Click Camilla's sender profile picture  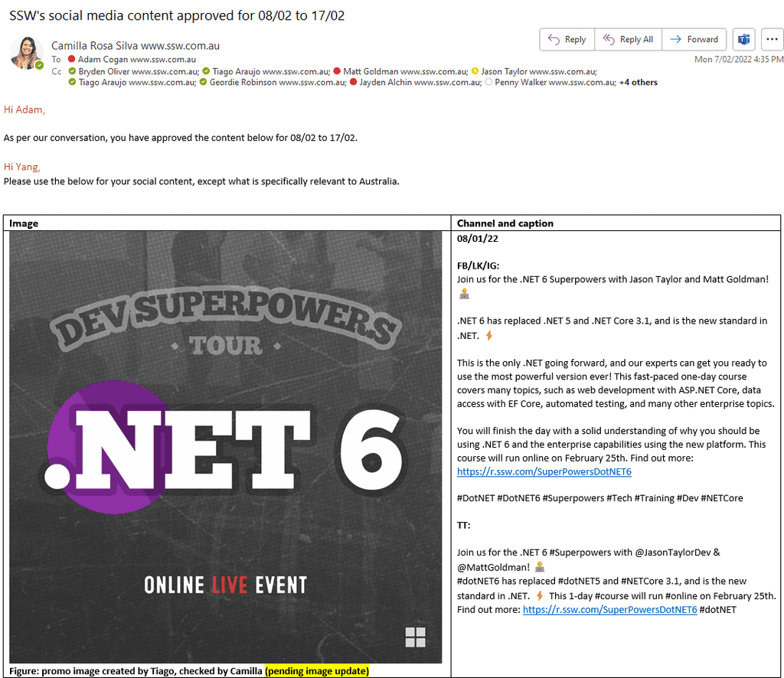tap(25, 53)
